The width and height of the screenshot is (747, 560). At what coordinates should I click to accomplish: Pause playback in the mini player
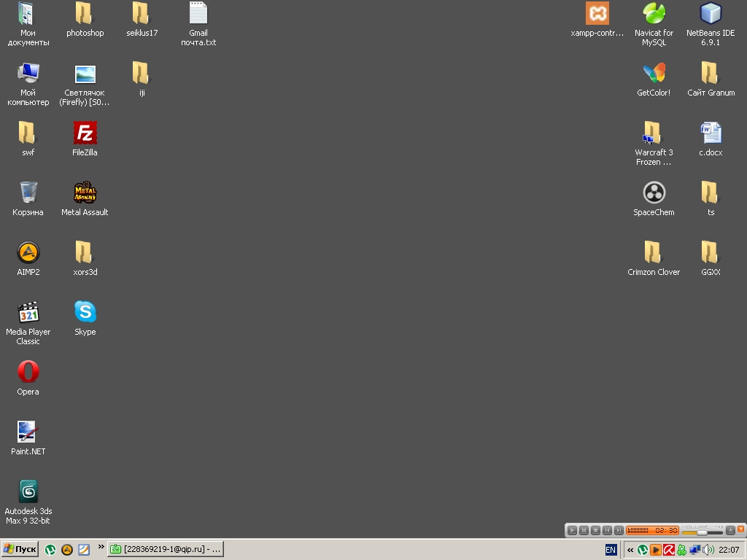(584, 530)
